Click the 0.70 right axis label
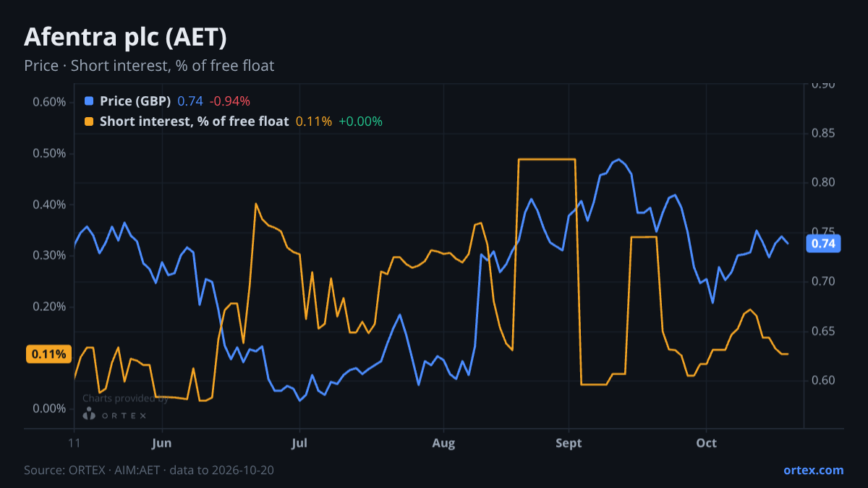Image resolution: width=868 pixels, height=488 pixels. (823, 281)
